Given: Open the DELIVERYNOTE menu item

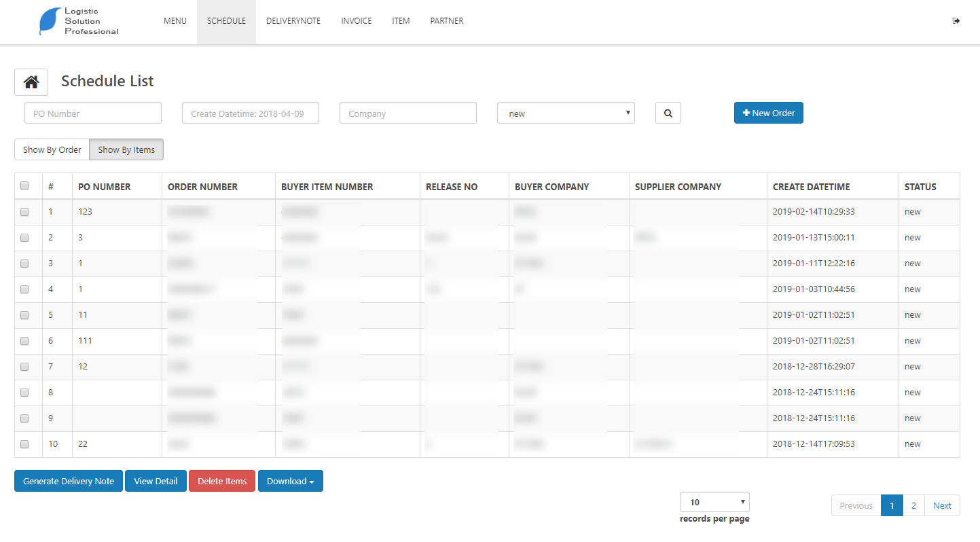Looking at the screenshot, I should pos(293,21).
